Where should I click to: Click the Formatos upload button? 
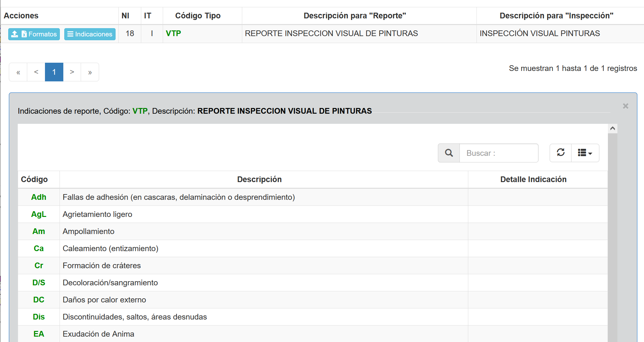[34, 34]
